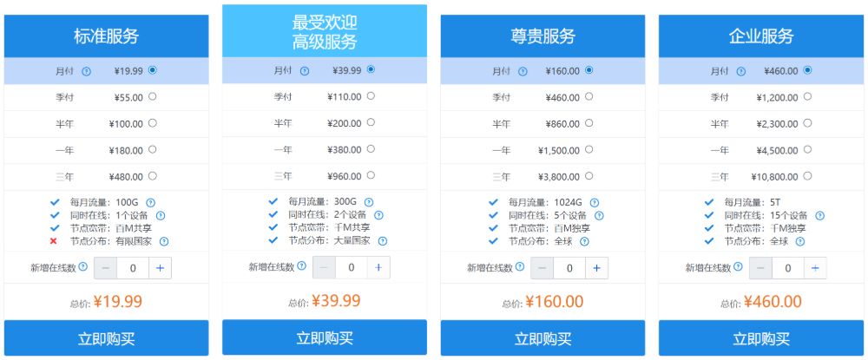Buy the 企业服务 plan with 立即购买
The height and width of the screenshot is (360, 868).
point(761,338)
